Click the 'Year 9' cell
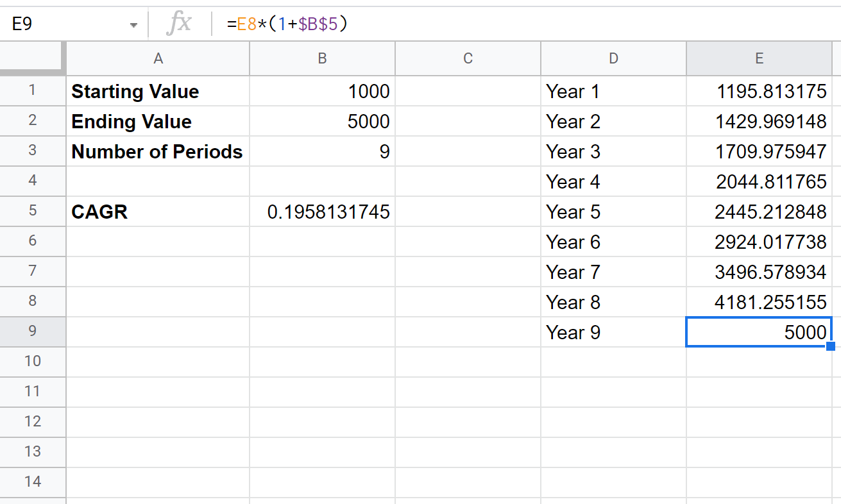The image size is (841, 504). 613,332
